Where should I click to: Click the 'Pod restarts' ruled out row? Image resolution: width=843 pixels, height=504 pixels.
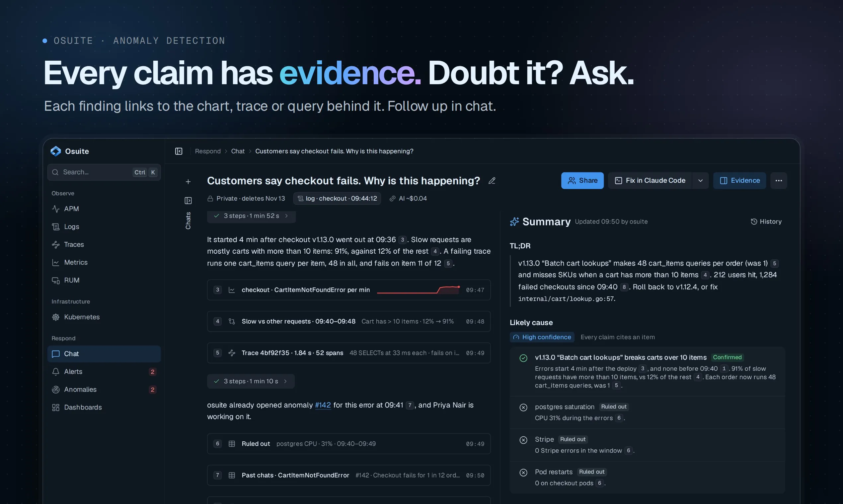point(647,477)
